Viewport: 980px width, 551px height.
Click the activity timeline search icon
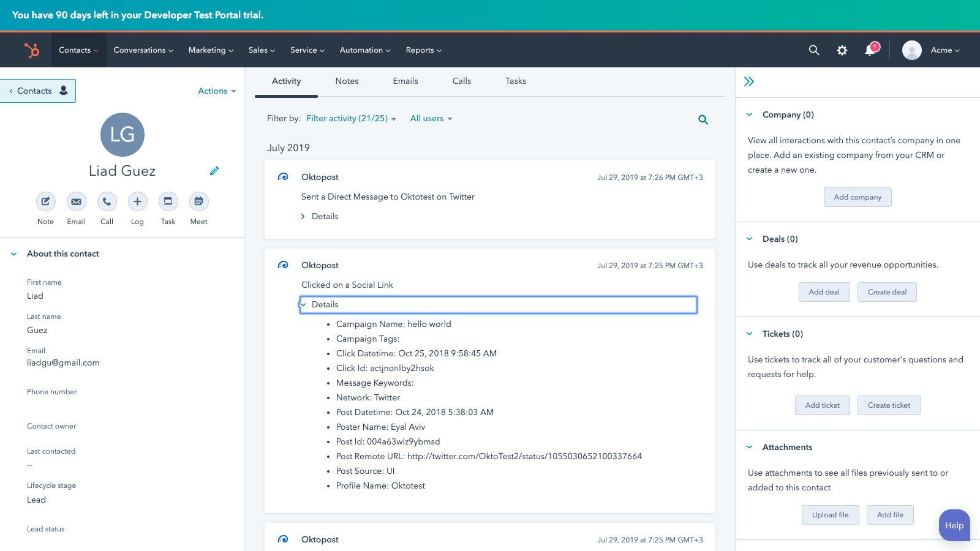[x=703, y=120]
